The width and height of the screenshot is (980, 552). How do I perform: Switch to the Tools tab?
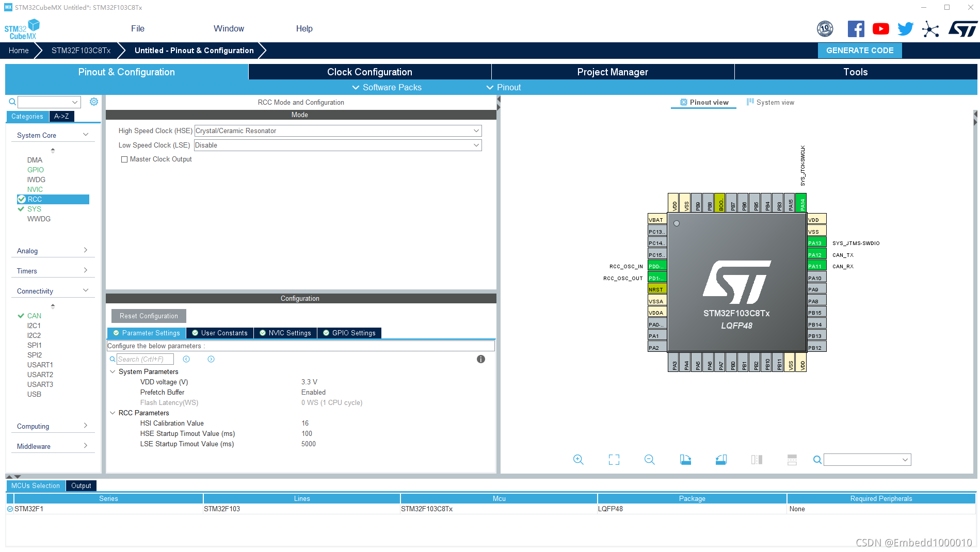click(x=856, y=72)
